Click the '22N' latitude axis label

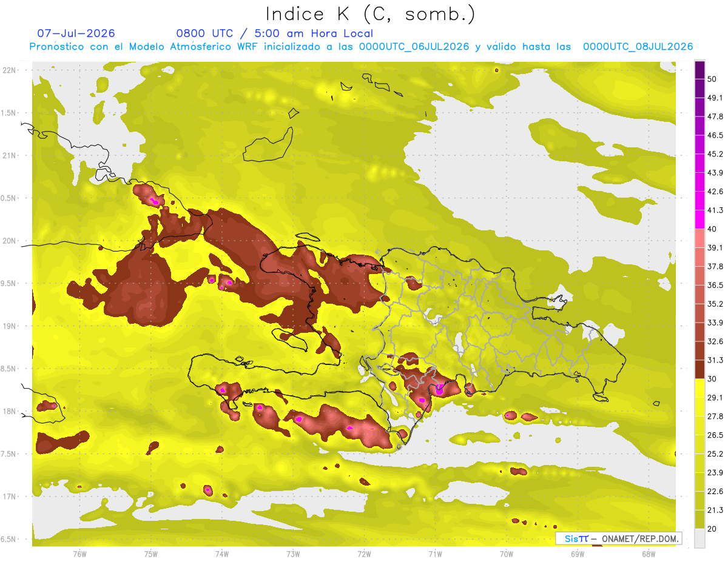point(10,70)
